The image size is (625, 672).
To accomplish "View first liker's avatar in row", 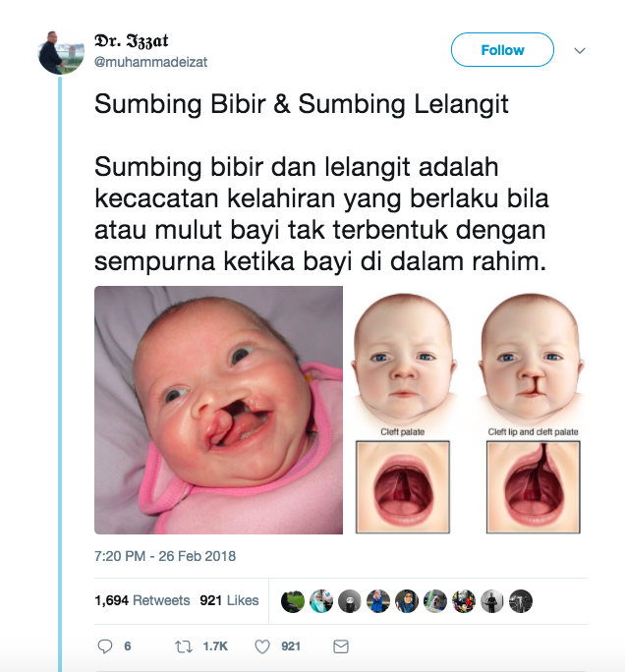I will point(292,601).
